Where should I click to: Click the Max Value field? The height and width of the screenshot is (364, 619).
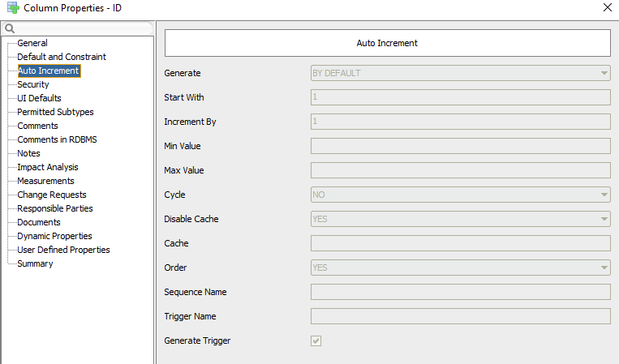[460, 170]
